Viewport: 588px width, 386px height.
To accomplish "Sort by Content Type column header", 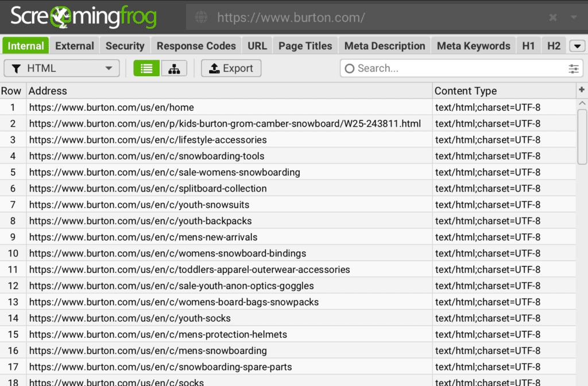I will tap(504, 91).
